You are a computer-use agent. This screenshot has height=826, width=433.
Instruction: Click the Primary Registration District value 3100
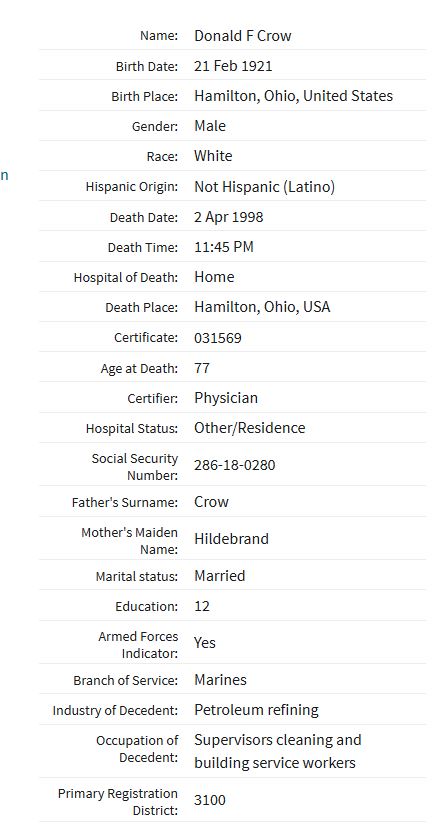click(210, 800)
